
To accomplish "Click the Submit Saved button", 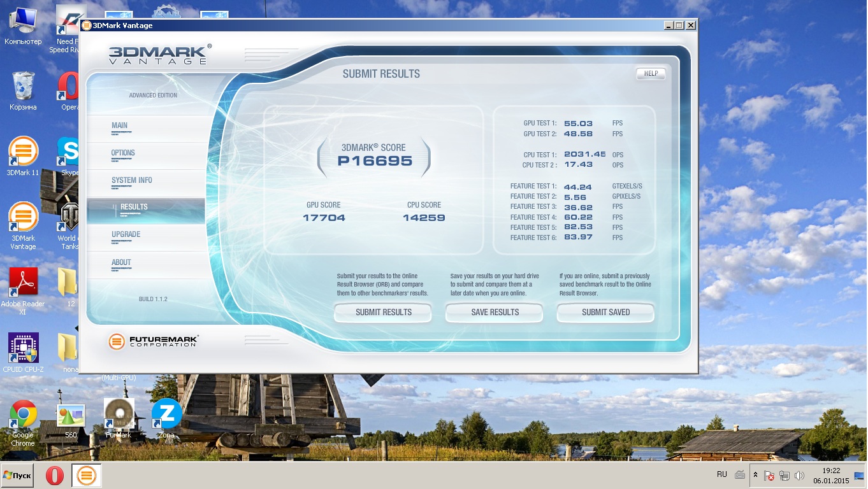I will coord(606,313).
